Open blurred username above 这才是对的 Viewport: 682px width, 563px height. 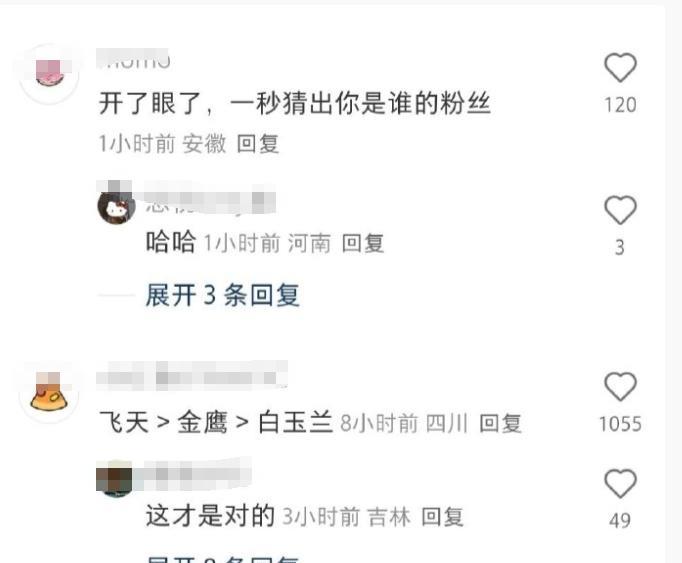(193, 474)
